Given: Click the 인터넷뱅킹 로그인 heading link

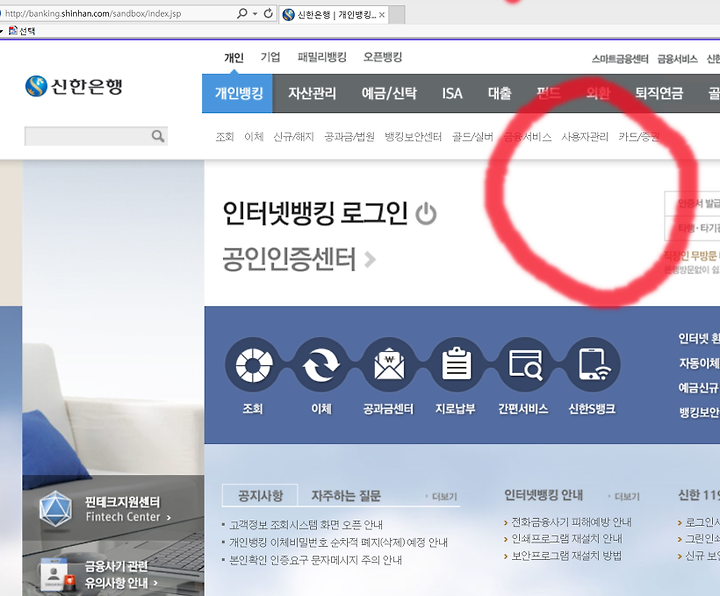Looking at the screenshot, I should (315, 214).
